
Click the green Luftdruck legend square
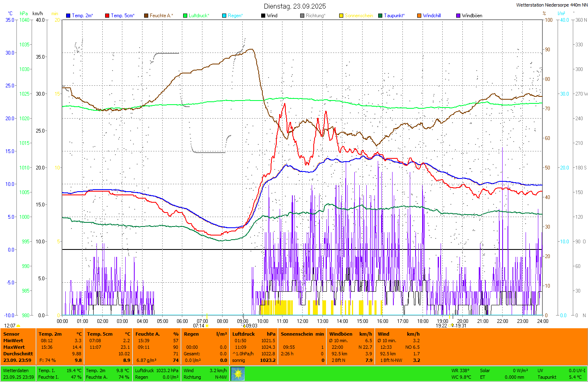coord(185,16)
